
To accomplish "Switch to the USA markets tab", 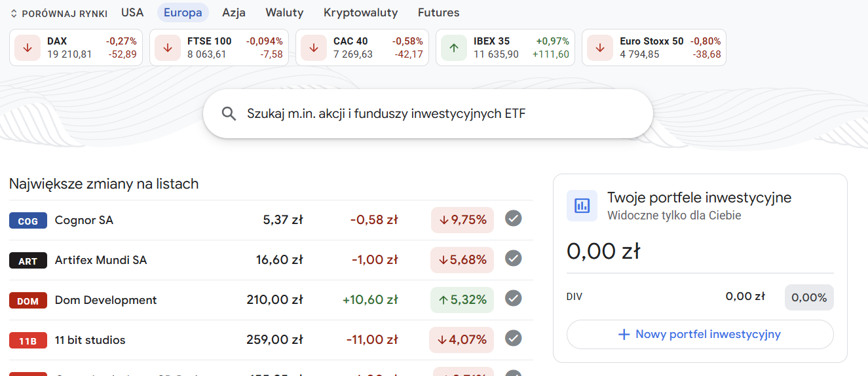I will pyautogui.click(x=132, y=12).
